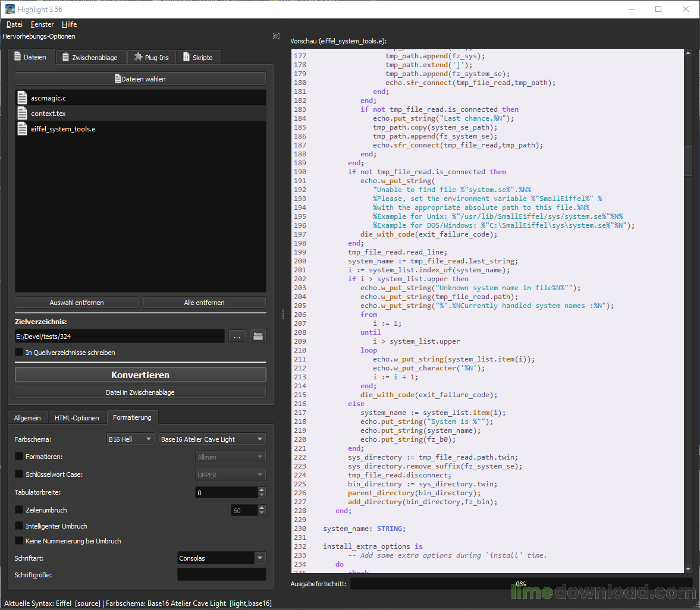
Task: Select the context.tex file icon
Action: click(23, 114)
